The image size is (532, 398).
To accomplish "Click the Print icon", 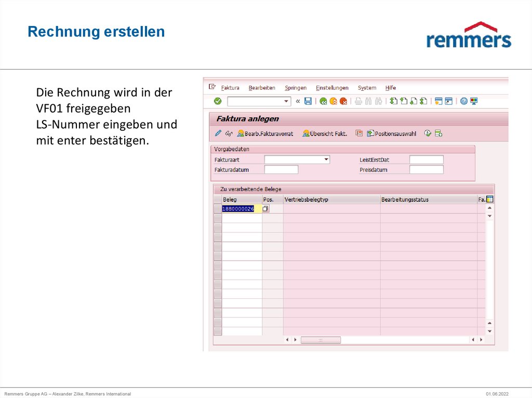I will tap(358, 101).
